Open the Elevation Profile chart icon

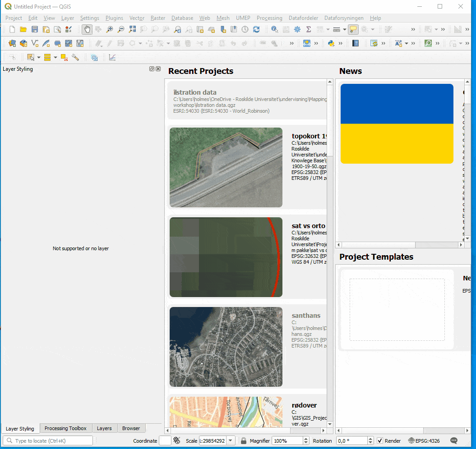(112, 57)
